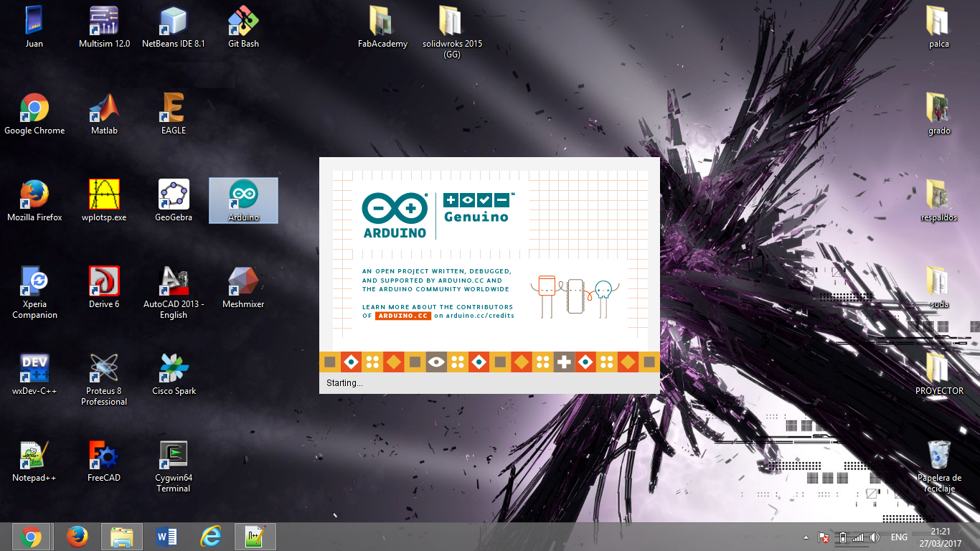Show hidden system tray icons
The height and width of the screenshot is (551, 980).
pyautogui.click(x=806, y=537)
